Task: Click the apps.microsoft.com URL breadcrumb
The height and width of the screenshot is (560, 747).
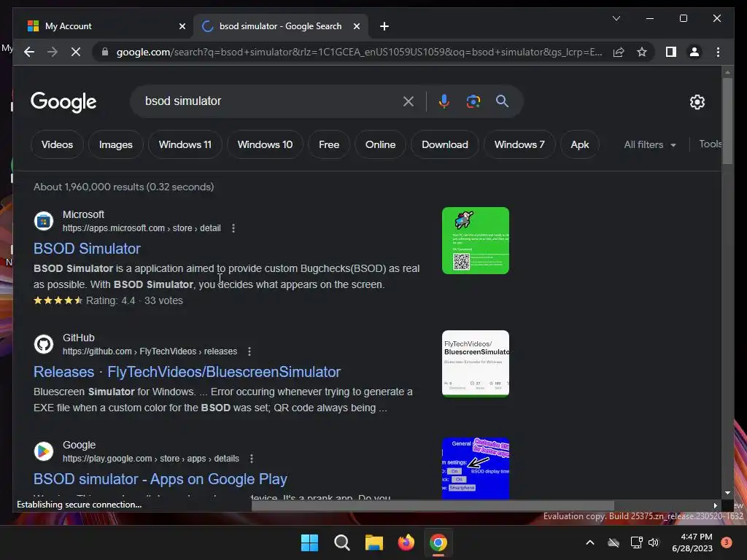Action: tap(142, 228)
